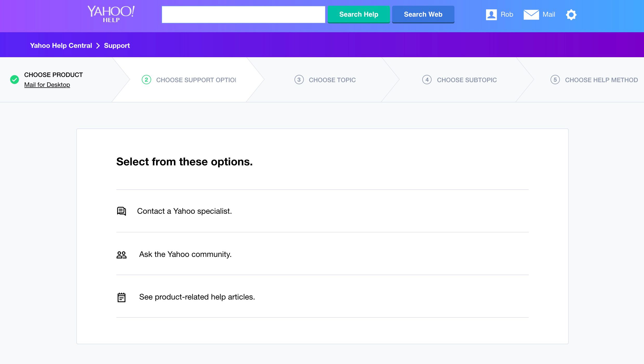The image size is (644, 364).
Task: Select See product-related help articles option
Action: (197, 297)
